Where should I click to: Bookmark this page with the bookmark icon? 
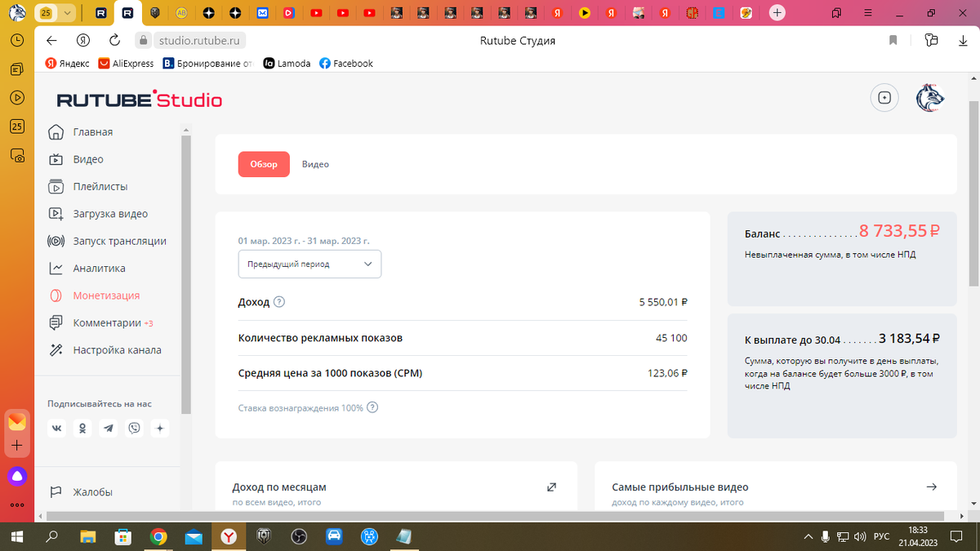tap(893, 40)
